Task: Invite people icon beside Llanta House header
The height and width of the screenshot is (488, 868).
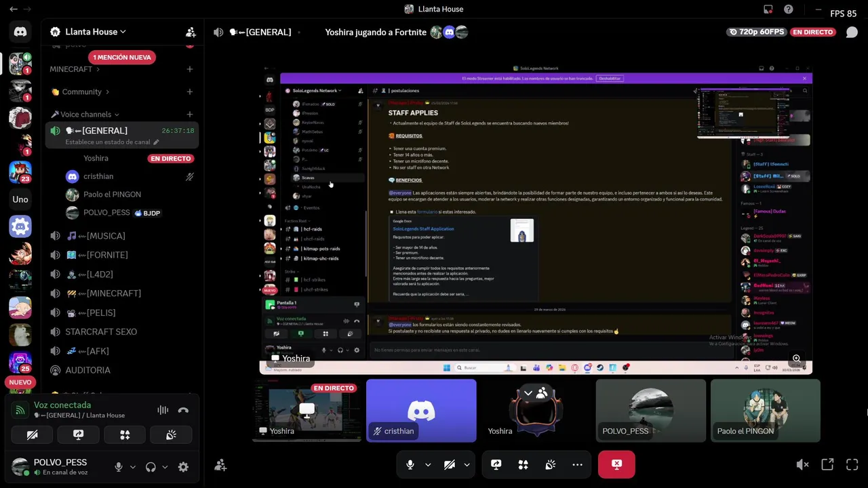Action: click(x=191, y=32)
